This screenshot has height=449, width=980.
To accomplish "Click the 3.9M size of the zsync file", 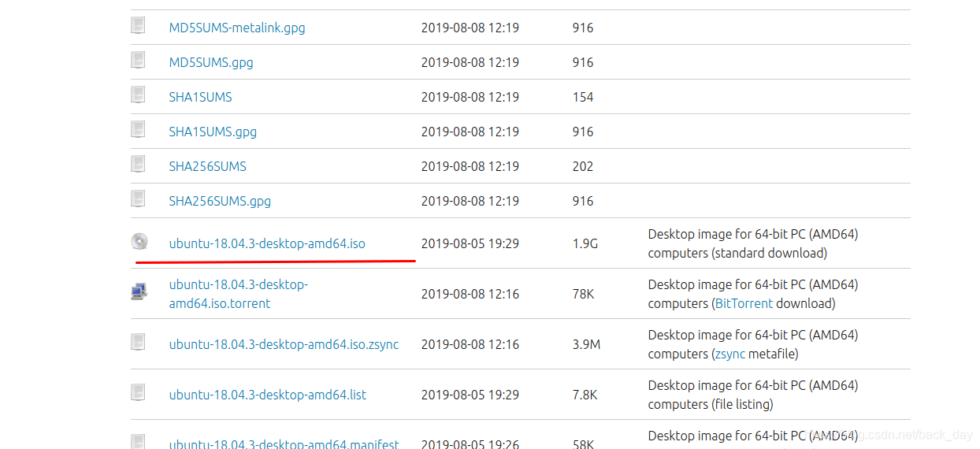I will [587, 344].
